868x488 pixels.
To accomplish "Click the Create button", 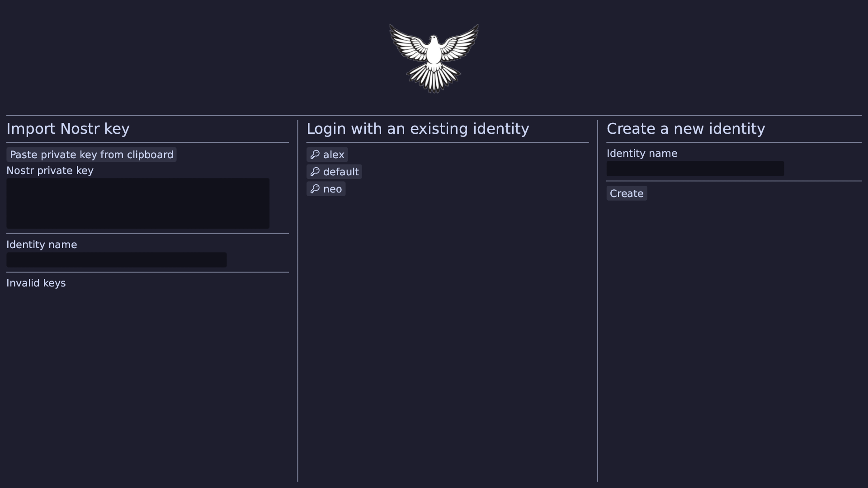I will (x=627, y=193).
